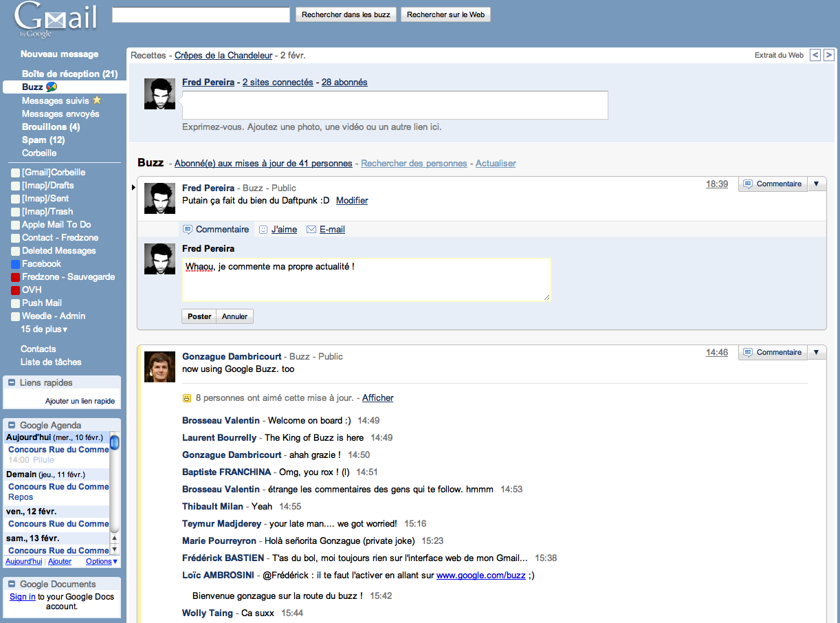This screenshot has width=840, height=623.
Task: Click the small arrow marker left of Fred's post
Action: pos(133,187)
